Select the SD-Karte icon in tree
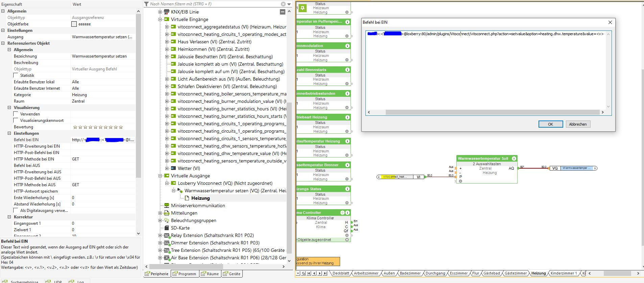Image resolution: width=644 pixels, height=283 pixels. (x=166, y=228)
